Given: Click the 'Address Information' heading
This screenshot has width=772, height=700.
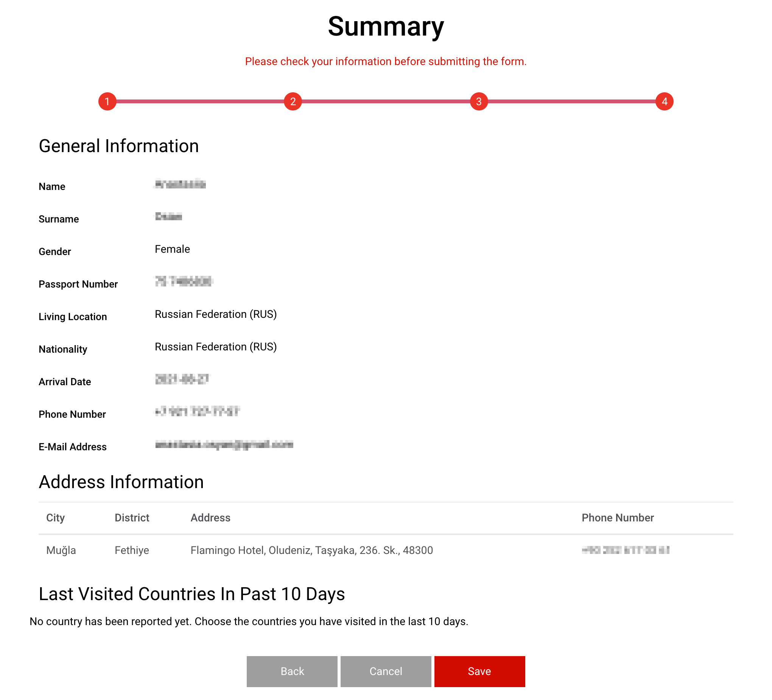Looking at the screenshot, I should pos(121,482).
